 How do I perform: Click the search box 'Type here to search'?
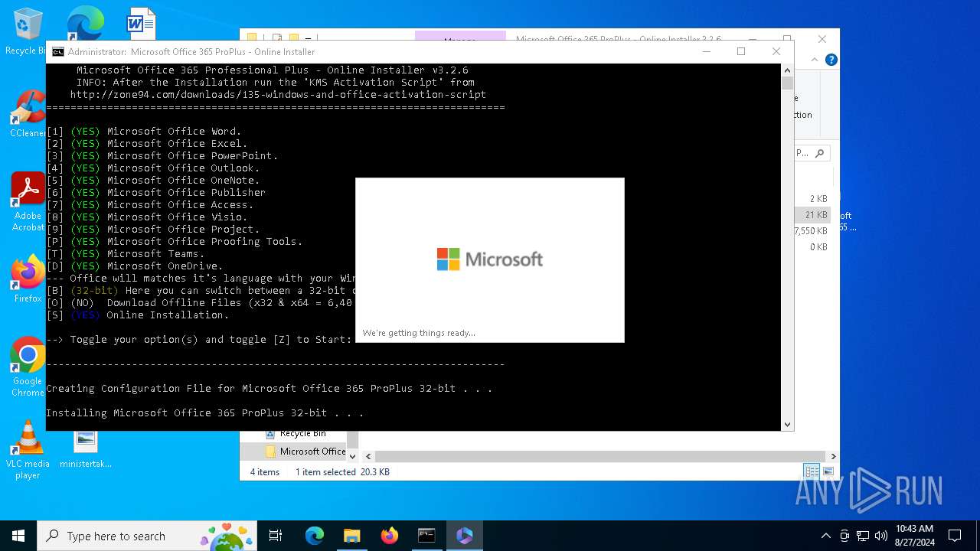[x=147, y=536]
